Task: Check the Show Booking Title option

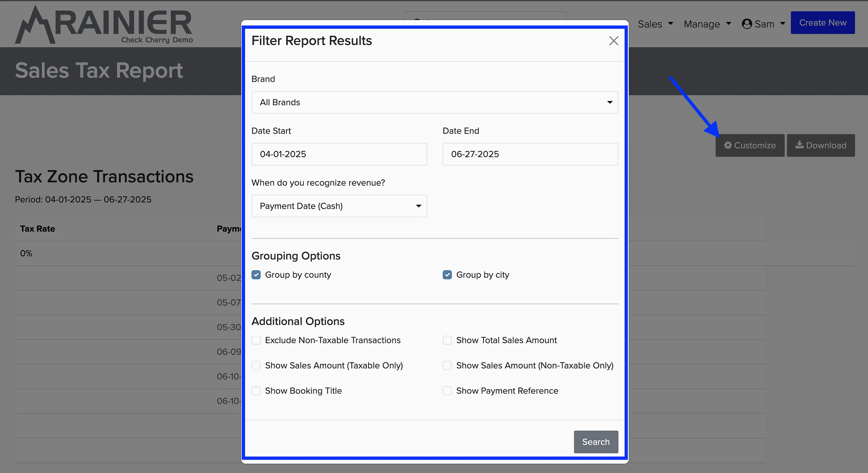Action: pos(256,391)
